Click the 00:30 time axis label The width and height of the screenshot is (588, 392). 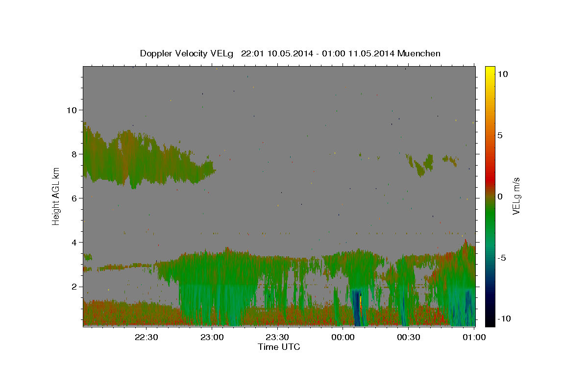pos(408,337)
